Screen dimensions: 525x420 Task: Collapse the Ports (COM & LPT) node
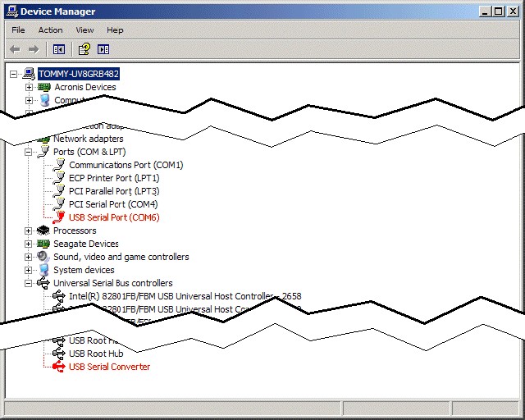[x=29, y=152]
